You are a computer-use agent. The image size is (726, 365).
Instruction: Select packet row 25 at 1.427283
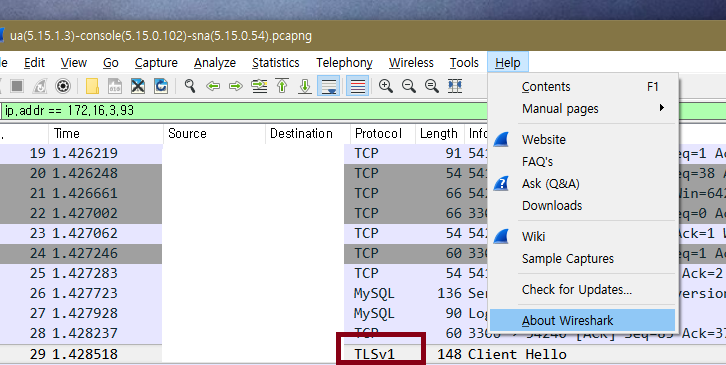coord(244,273)
